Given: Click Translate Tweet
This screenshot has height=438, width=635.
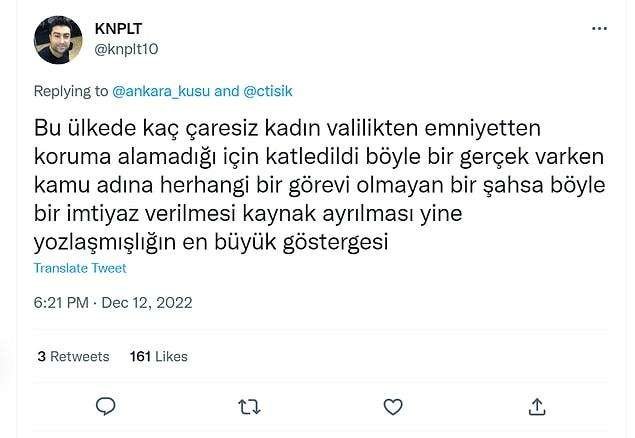Looking at the screenshot, I should tap(80, 268).
